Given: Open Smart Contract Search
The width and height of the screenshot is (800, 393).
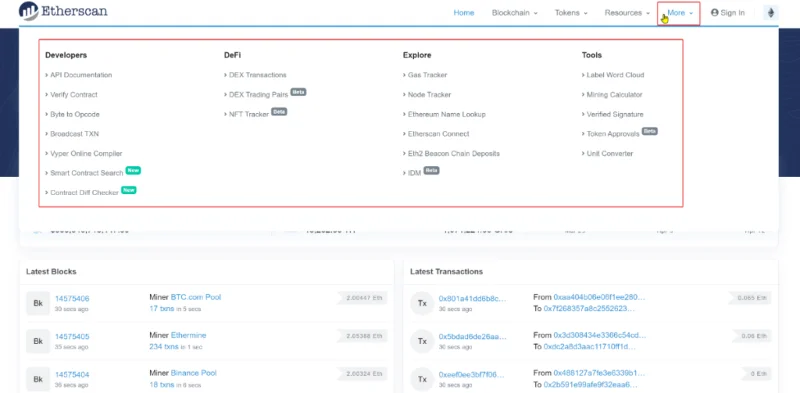Looking at the screenshot, I should tap(87, 173).
